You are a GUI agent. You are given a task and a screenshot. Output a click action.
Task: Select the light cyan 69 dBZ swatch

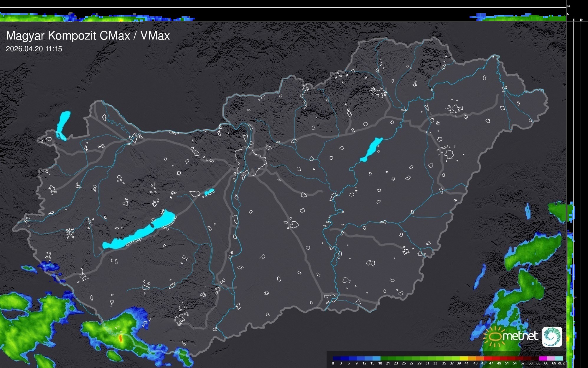pos(559,358)
